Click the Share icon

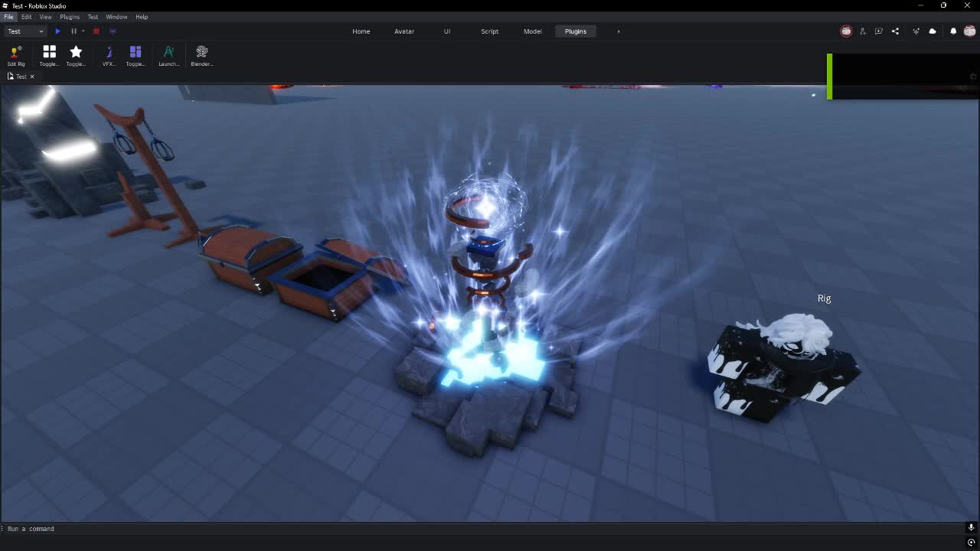click(x=895, y=31)
